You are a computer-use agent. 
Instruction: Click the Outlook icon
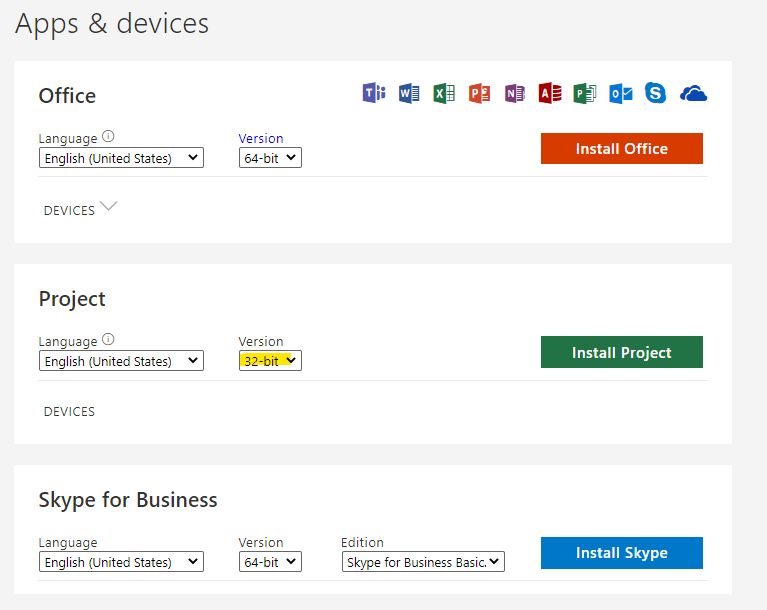click(621, 93)
